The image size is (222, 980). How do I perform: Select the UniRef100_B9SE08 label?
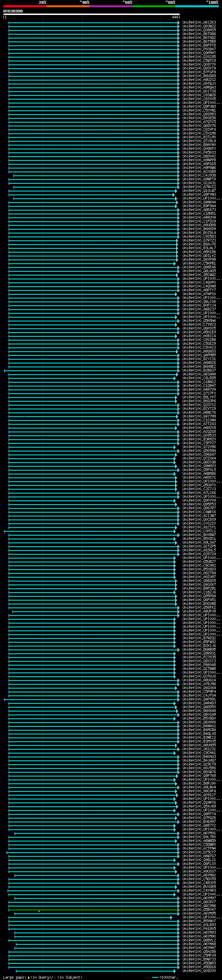click(x=199, y=118)
